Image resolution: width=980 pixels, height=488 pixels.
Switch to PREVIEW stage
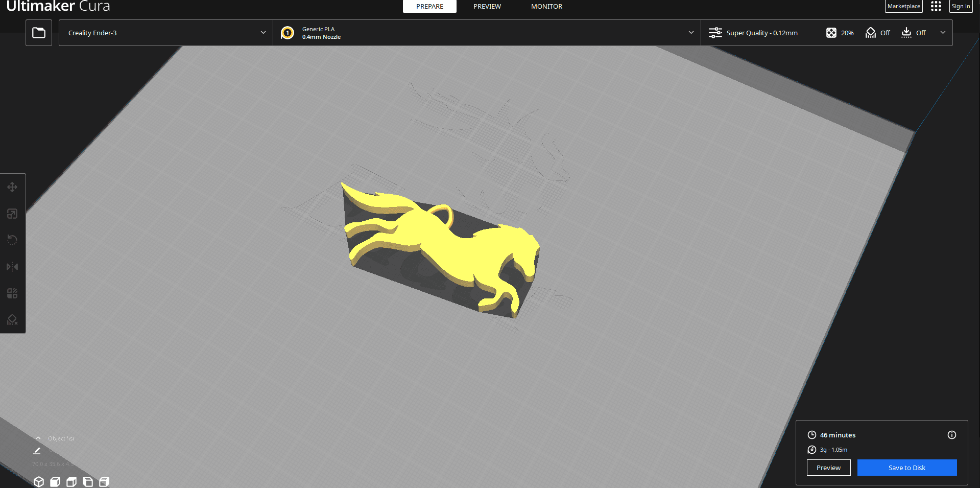[x=487, y=6]
